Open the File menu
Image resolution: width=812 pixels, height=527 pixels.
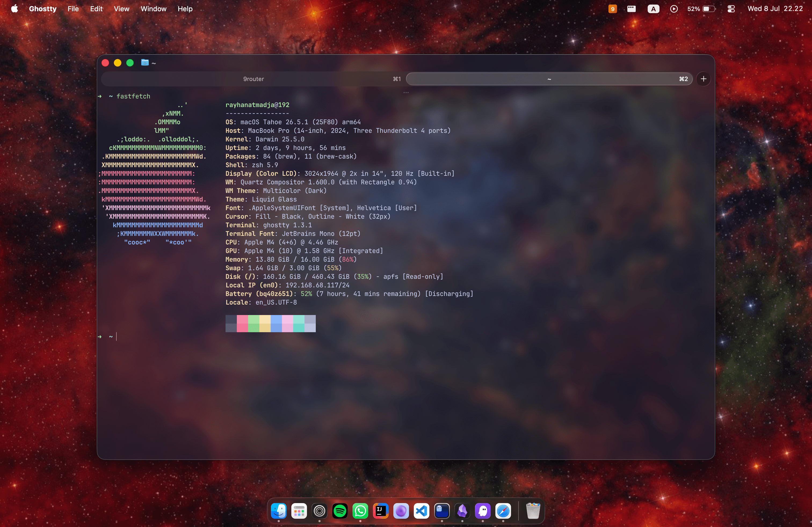73,9
